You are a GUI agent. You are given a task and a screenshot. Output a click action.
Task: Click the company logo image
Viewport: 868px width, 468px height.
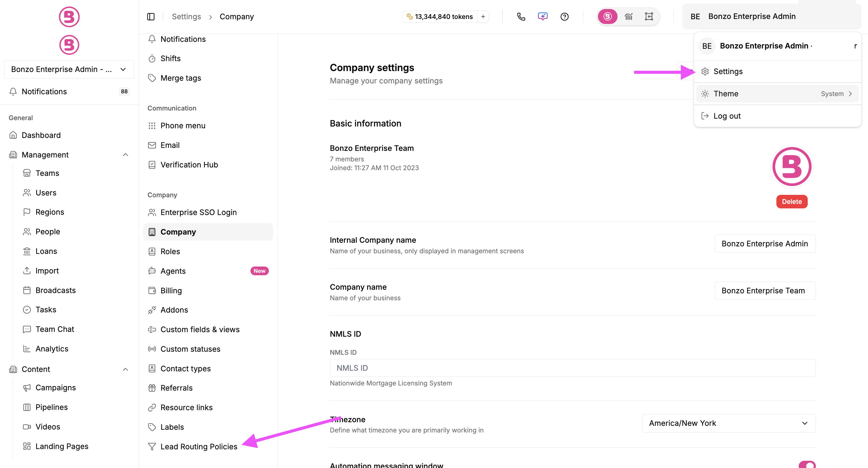click(x=792, y=166)
